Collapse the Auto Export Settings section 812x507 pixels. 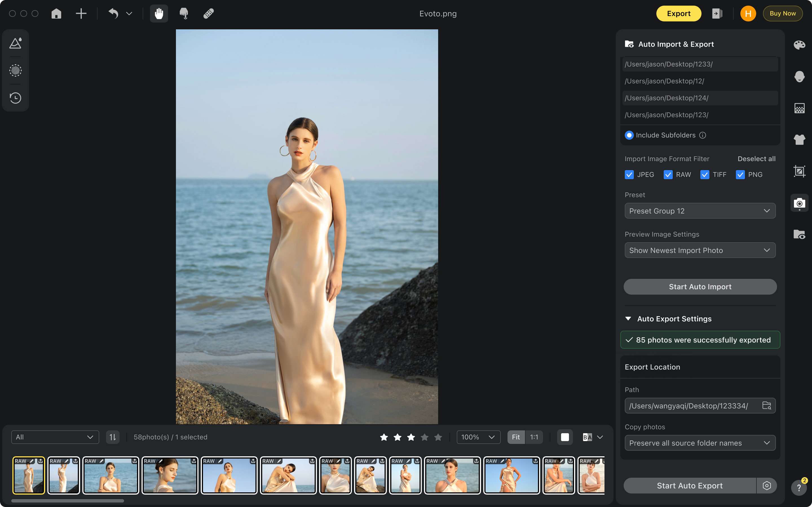point(628,319)
